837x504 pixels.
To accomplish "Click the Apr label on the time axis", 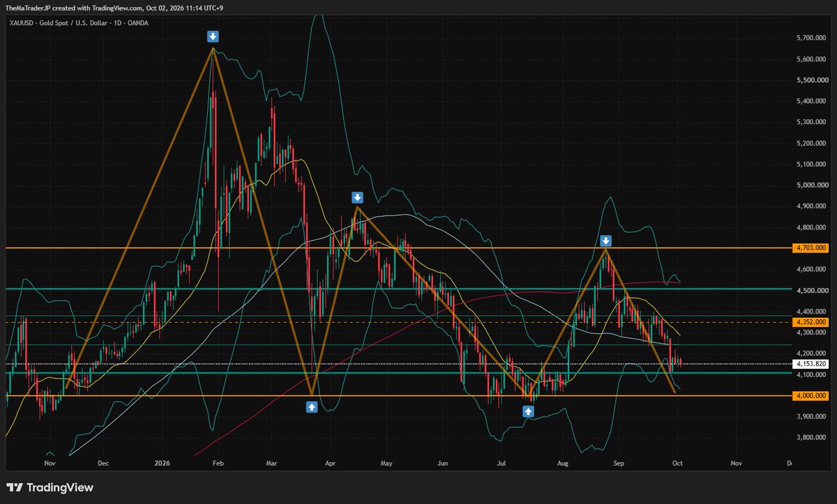I will point(331,462).
